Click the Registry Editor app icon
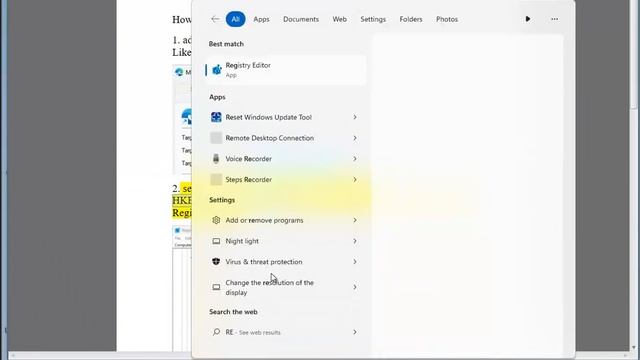Image resolution: width=640 pixels, height=360 pixels. click(x=217, y=70)
